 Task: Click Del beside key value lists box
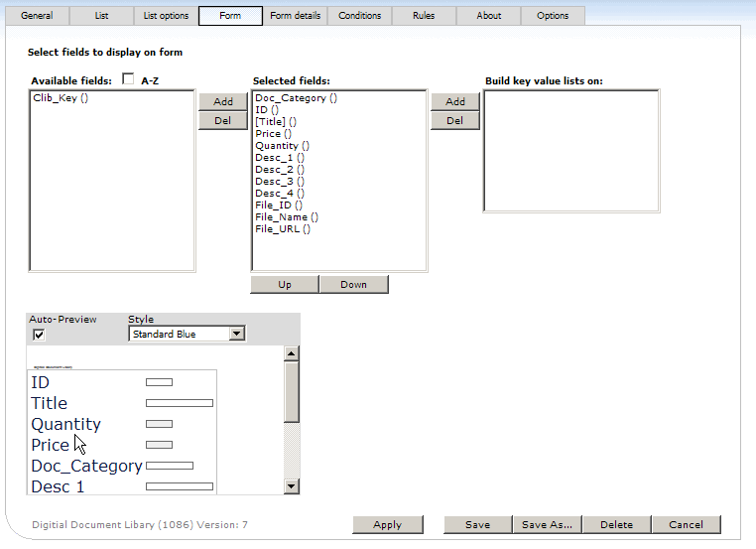point(455,120)
